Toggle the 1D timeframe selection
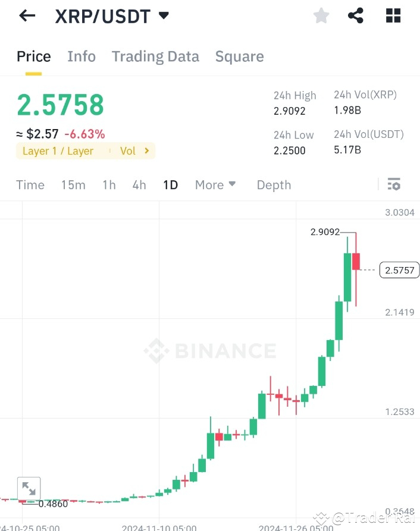This screenshot has height=531, width=420. coord(170,184)
